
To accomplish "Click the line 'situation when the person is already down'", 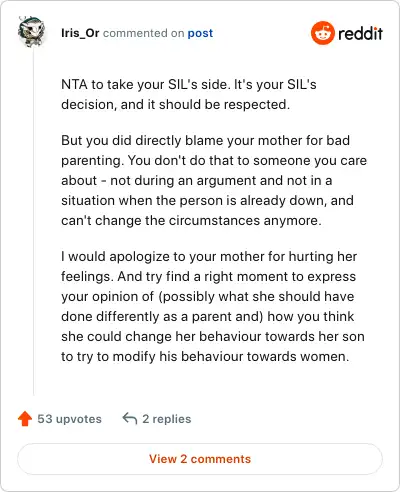I will pyautogui.click(x=207, y=201).
